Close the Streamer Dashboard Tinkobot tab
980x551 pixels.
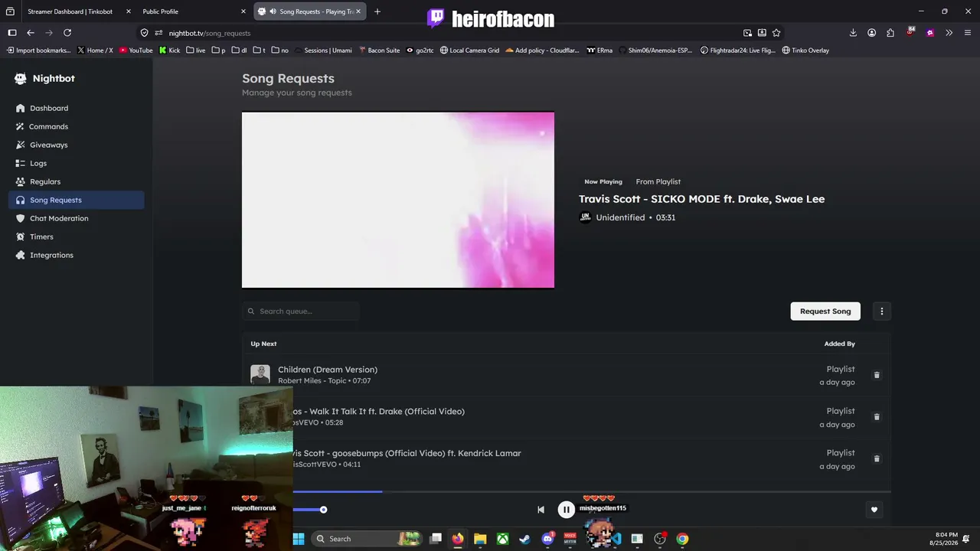point(128,11)
